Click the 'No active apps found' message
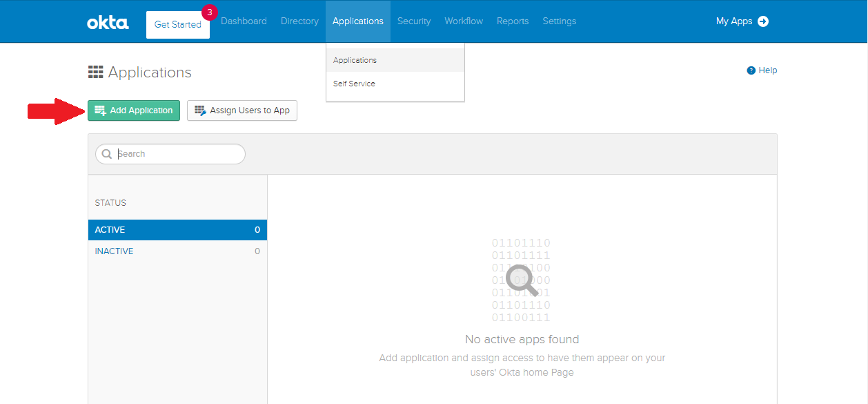868x404 pixels. [522, 339]
